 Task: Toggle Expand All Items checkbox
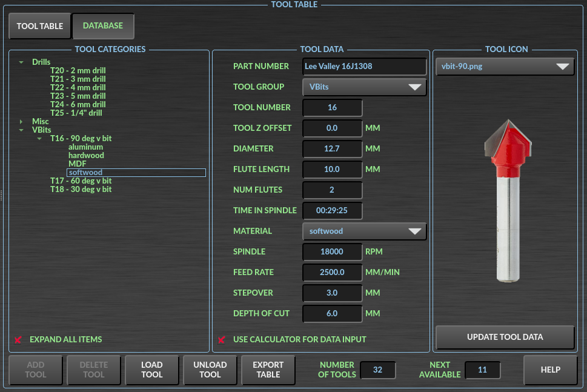click(18, 339)
